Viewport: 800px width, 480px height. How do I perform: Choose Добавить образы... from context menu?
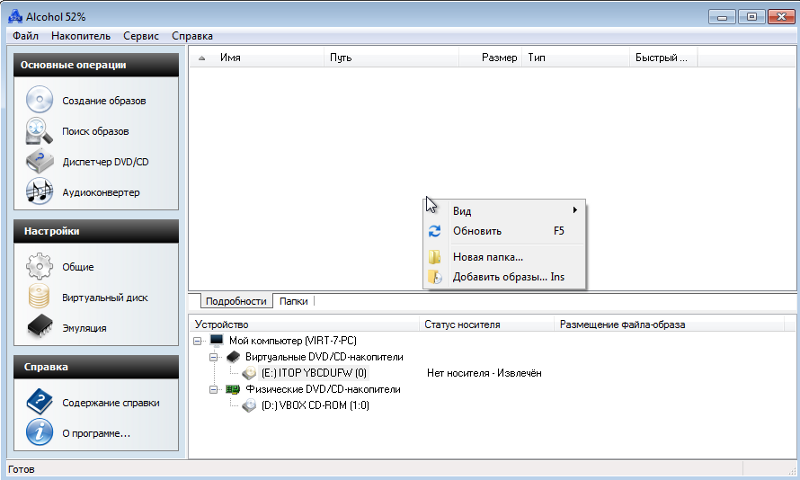505,277
